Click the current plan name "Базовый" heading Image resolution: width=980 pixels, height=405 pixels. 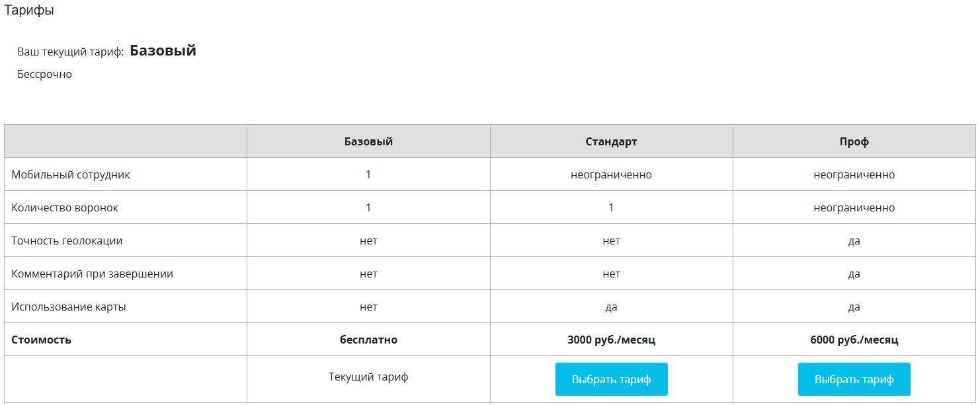[163, 50]
